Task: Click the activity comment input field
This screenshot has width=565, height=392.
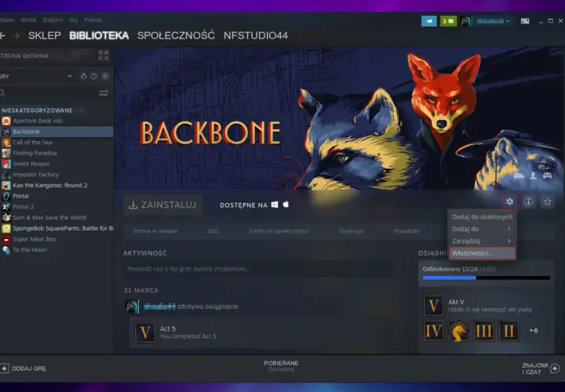Action: (x=258, y=269)
